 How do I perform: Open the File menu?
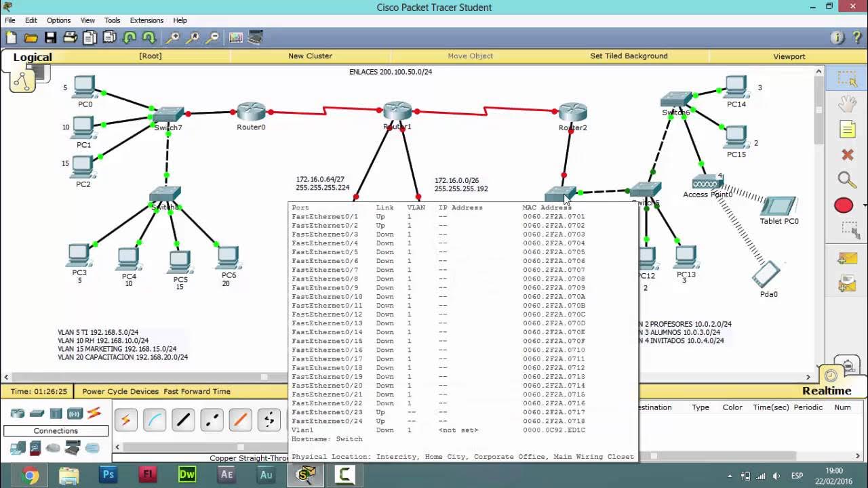10,20
